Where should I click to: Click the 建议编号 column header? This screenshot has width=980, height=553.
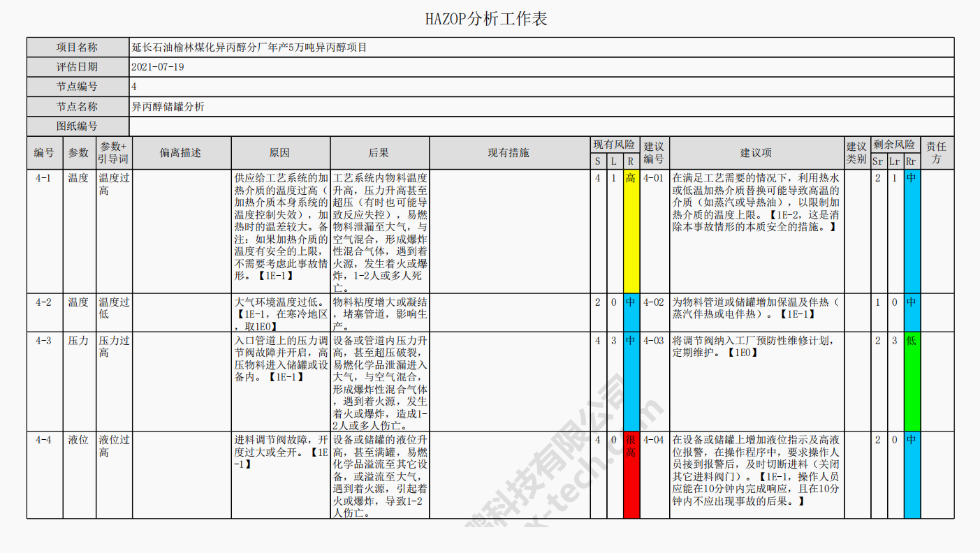[654, 153]
